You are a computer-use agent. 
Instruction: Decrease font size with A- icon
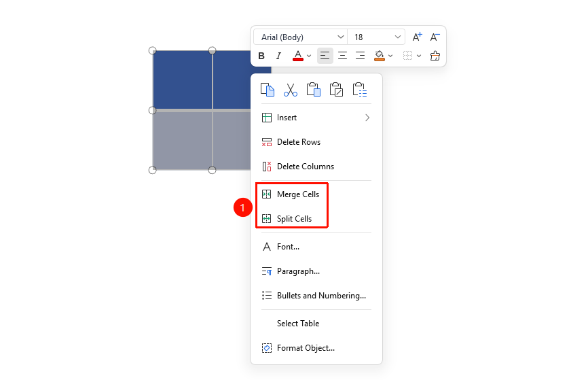(435, 37)
